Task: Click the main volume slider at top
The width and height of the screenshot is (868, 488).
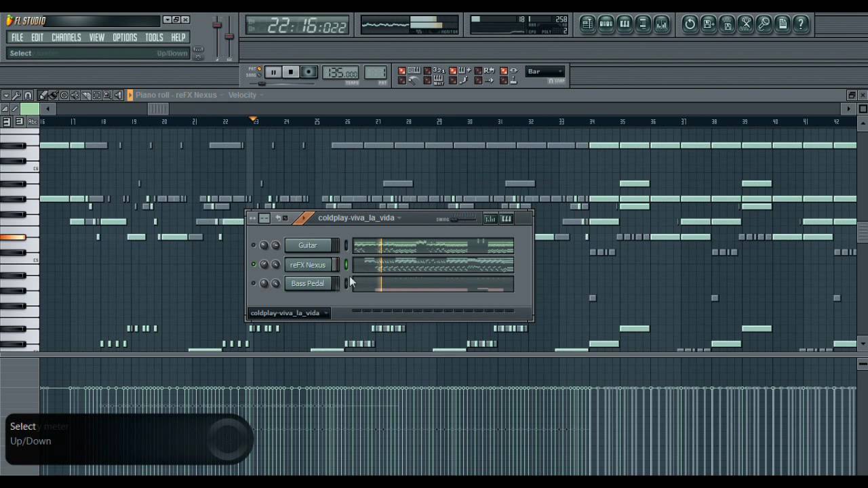Action: coord(217,25)
